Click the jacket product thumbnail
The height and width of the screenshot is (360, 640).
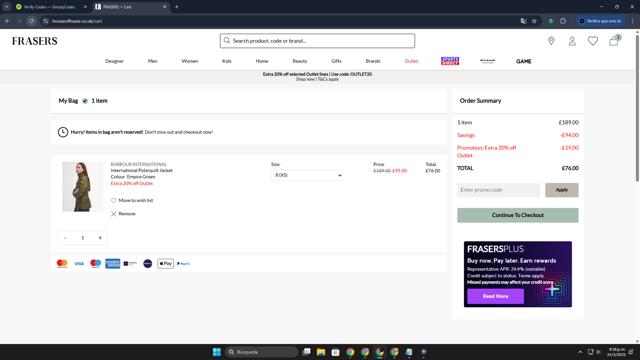click(x=82, y=187)
